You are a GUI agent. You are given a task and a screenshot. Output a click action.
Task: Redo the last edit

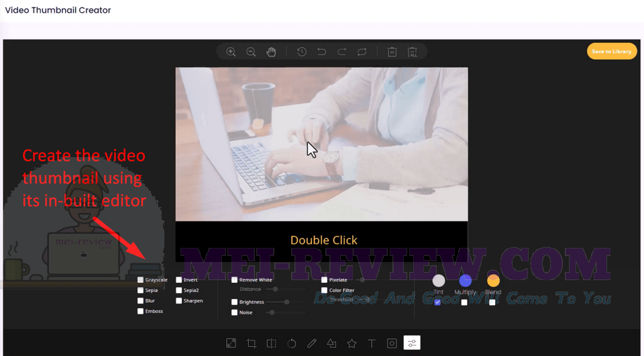coord(341,52)
